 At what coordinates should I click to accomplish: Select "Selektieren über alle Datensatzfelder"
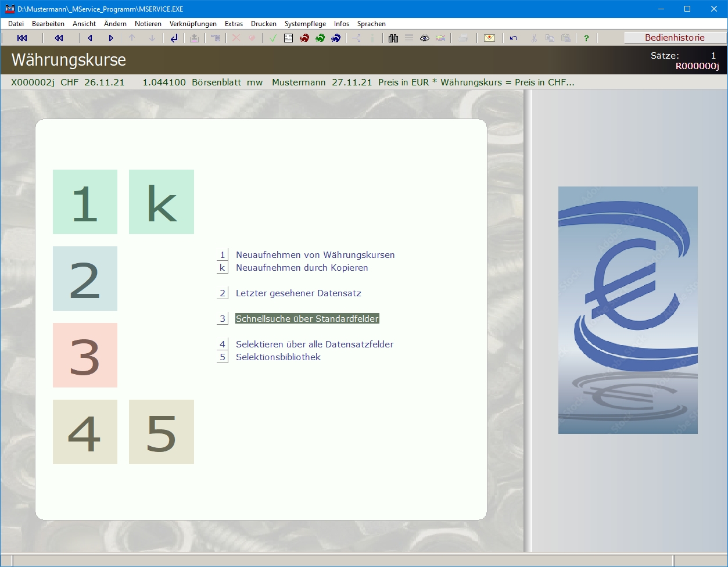tap(315, 344)
